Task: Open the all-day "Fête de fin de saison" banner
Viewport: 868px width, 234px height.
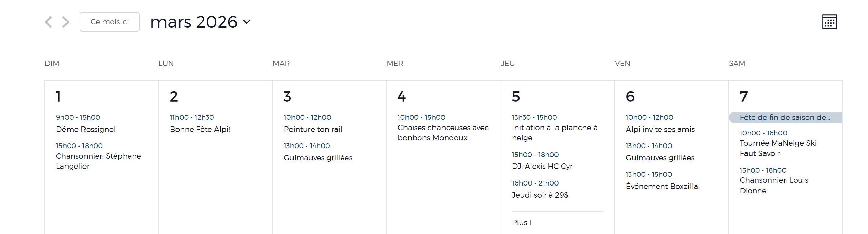Action: [x=785, y=118]
